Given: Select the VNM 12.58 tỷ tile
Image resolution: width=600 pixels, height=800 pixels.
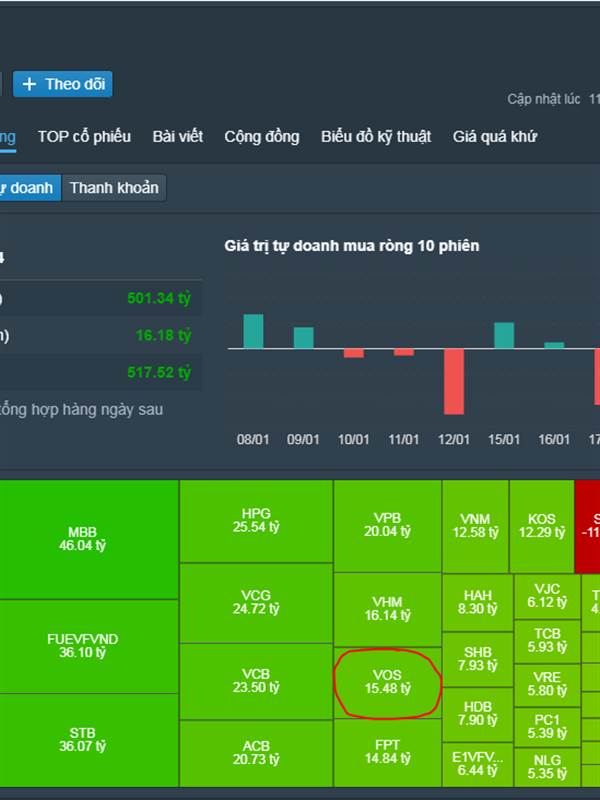Looking at the screenshot, I should [476, 527].
